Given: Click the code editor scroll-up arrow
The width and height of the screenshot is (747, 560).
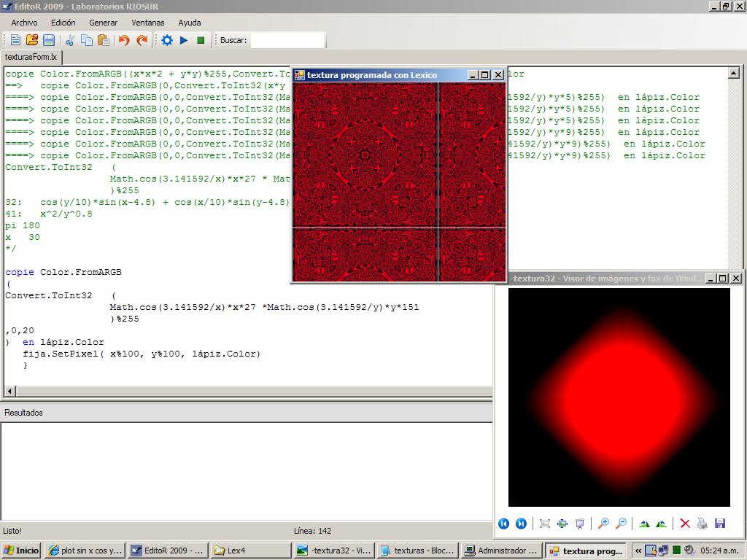Looking at the screenshot, I should 734,73.
